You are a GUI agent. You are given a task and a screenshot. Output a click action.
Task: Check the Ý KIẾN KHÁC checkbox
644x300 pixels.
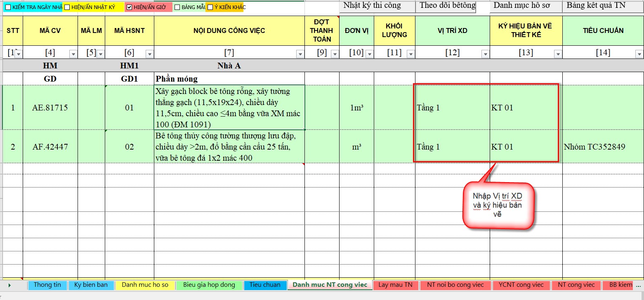point(210,7)
